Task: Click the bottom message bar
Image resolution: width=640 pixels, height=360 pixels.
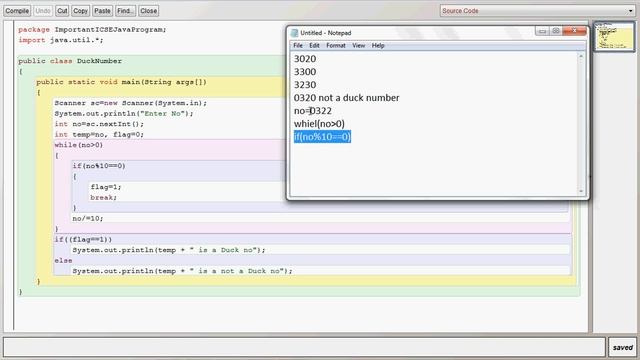Action: [x=304, y=347]
